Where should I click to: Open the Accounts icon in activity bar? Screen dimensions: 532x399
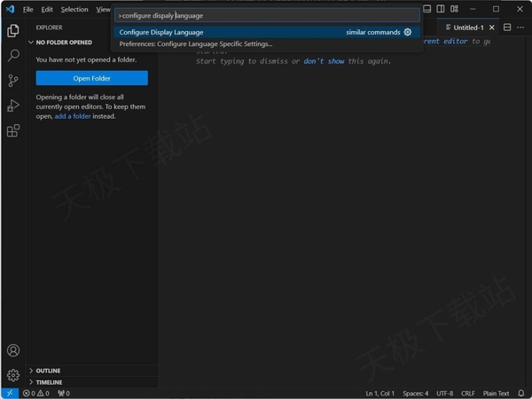coord(13,351)
